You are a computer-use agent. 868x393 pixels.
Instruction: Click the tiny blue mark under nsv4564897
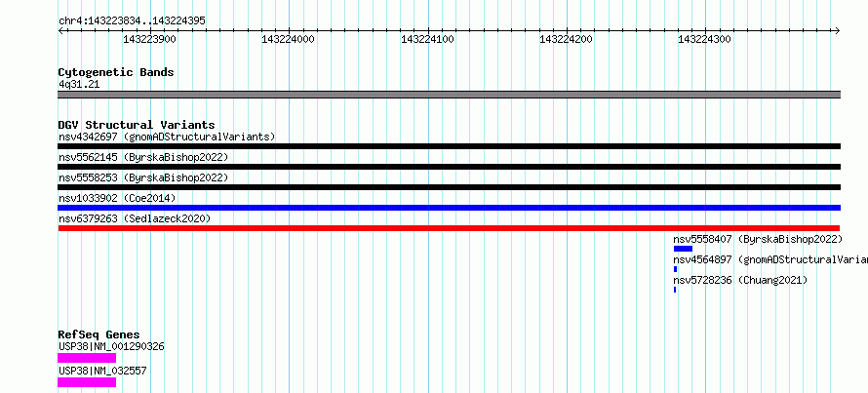coord(675,269)
